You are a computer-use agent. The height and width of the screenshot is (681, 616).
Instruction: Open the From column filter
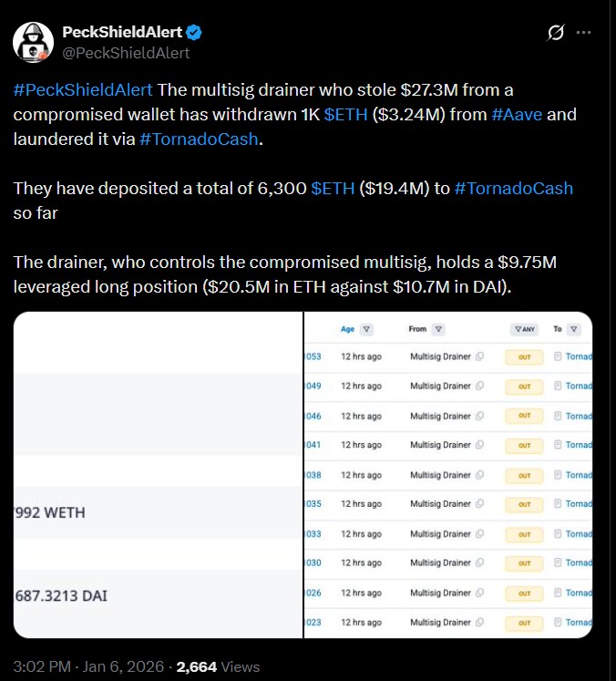pos(438,329)
